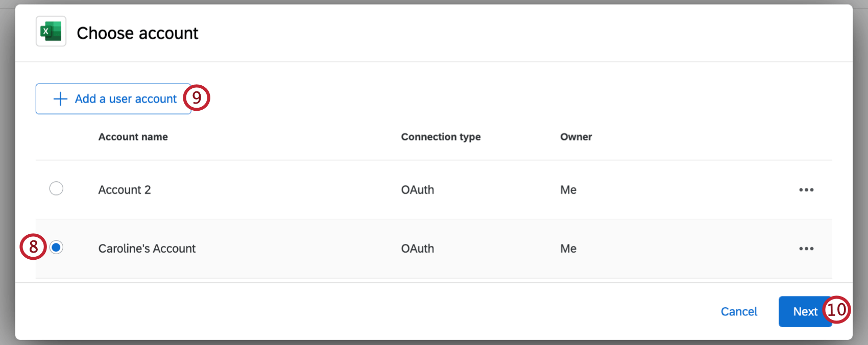Click OAuth in the Caroline's Account row
Viewport: 868px width, 345px height.
417,249
